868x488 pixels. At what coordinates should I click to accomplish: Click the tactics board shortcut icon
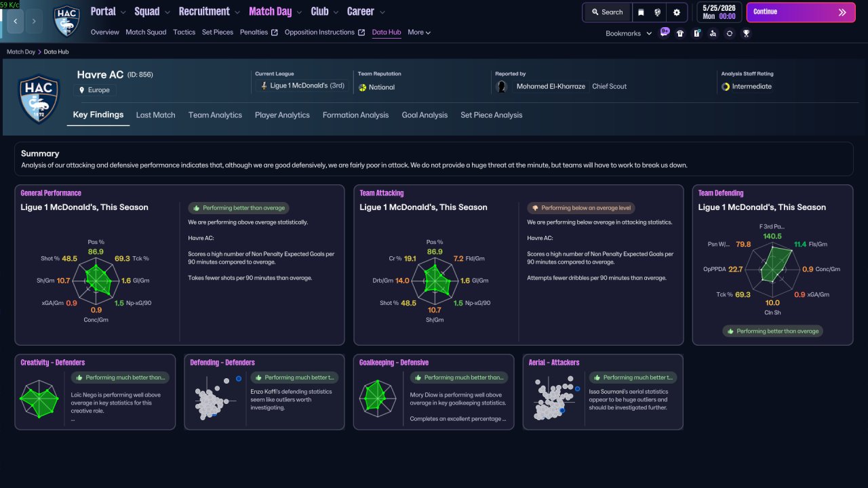(696, 33)
